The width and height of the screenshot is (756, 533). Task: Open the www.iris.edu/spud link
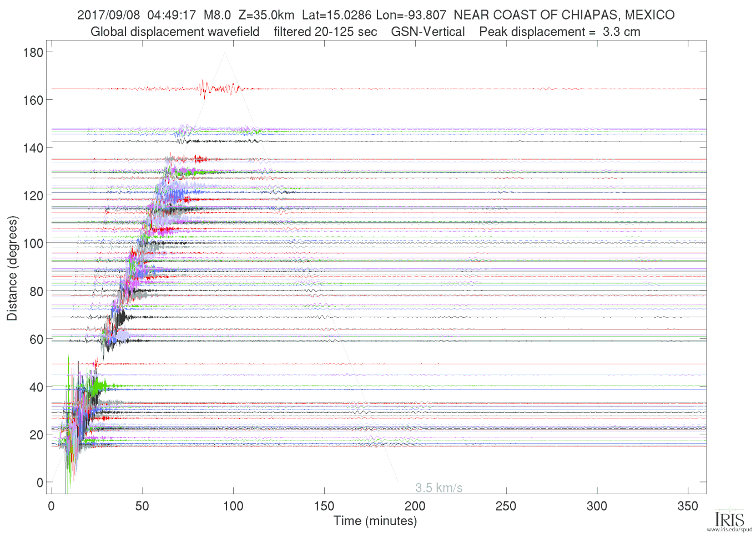click(729, 529)
